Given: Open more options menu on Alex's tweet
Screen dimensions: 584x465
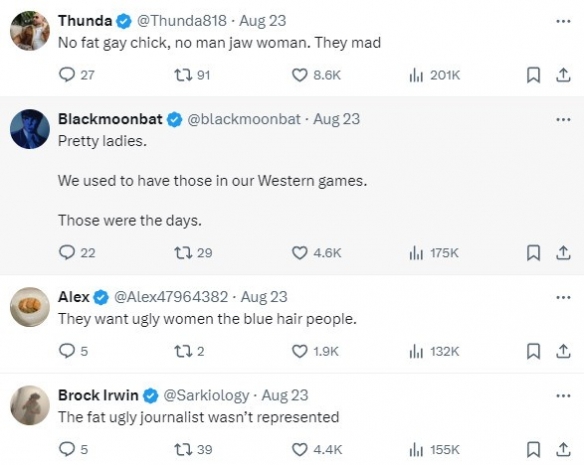Looking at the screenshot, I should tap(563, 297).
